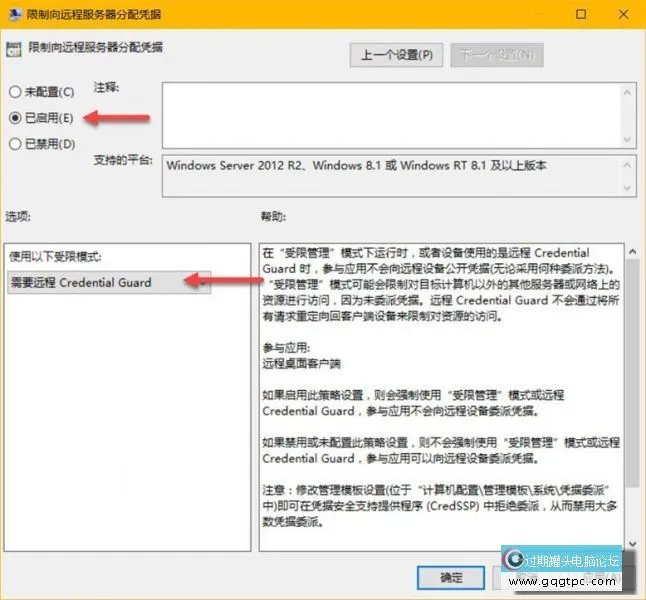646x600 pixels.
Task: Click the 远程桌面客户端 text in help
Action: 302,363
